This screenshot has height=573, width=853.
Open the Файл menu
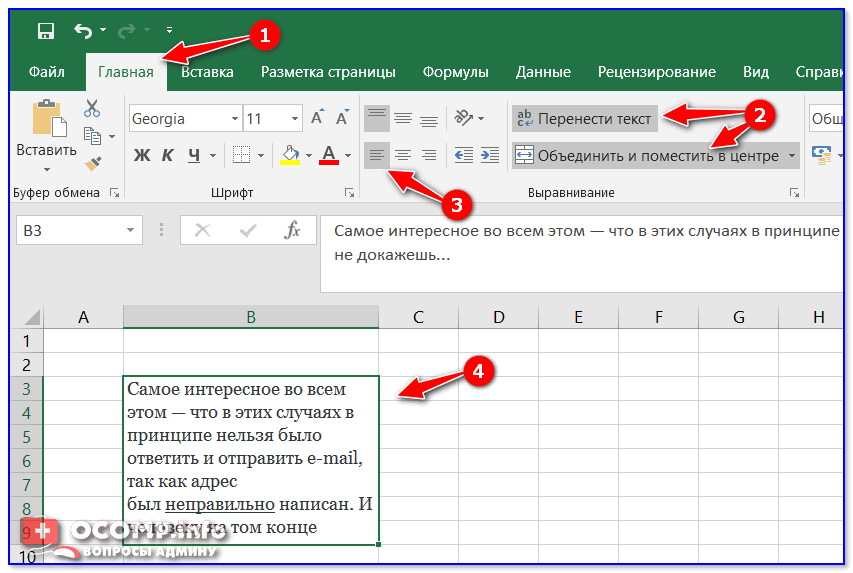tap(47, 72)
